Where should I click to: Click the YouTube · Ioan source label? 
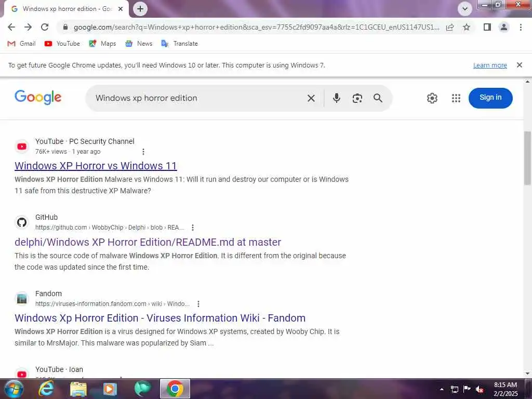pyautogui.click(x=59, y=369)
